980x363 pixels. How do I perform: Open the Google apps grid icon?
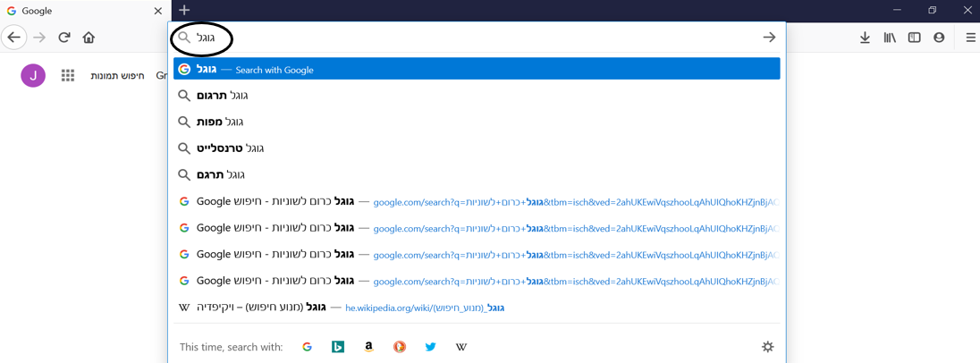click(x=67, y=76)
